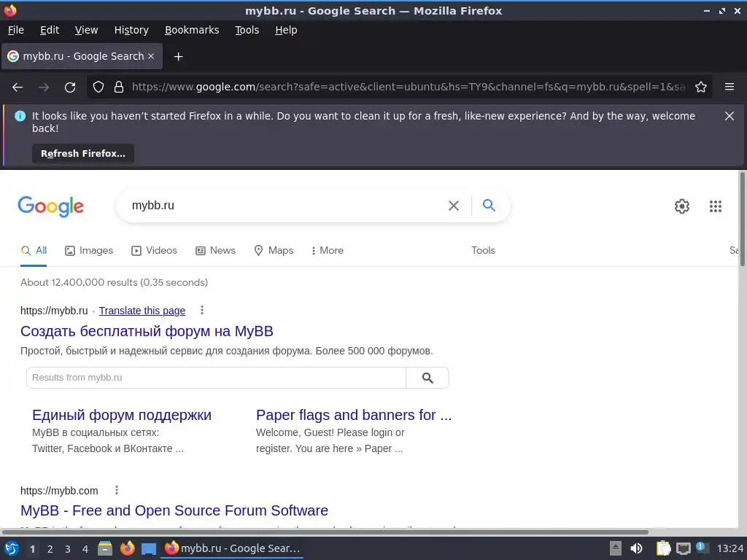This screenshot has height=560, width=747.
Task: Select the mybb.ru Google Search browser tab
Action: tap(82, 56)
